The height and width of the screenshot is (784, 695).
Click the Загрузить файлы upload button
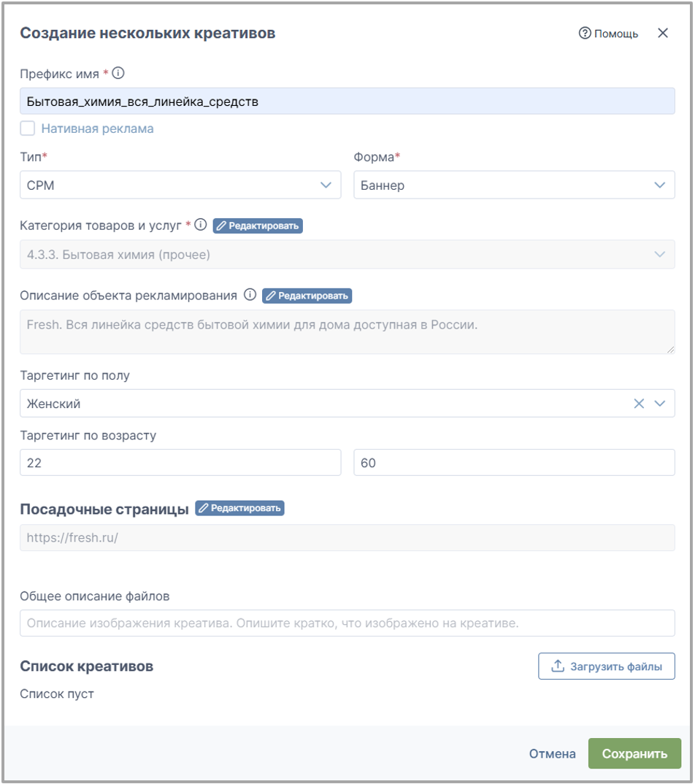[x=607, y=666]
